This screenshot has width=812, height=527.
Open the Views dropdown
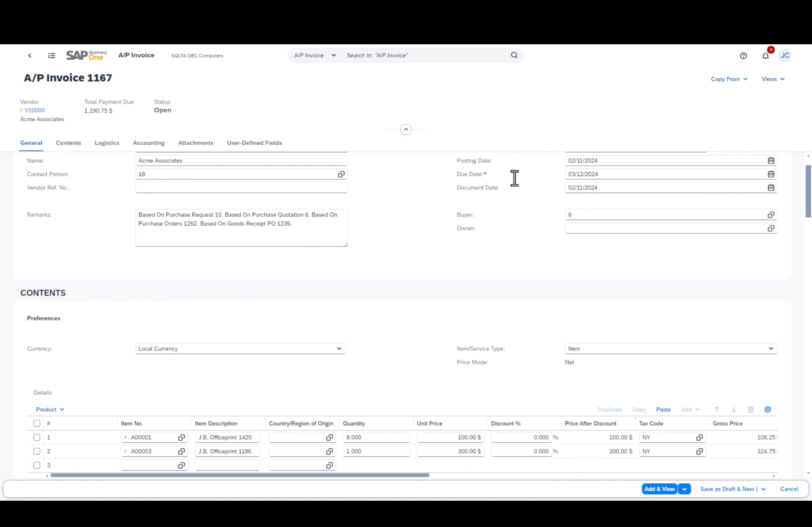(x=773, y=79)
